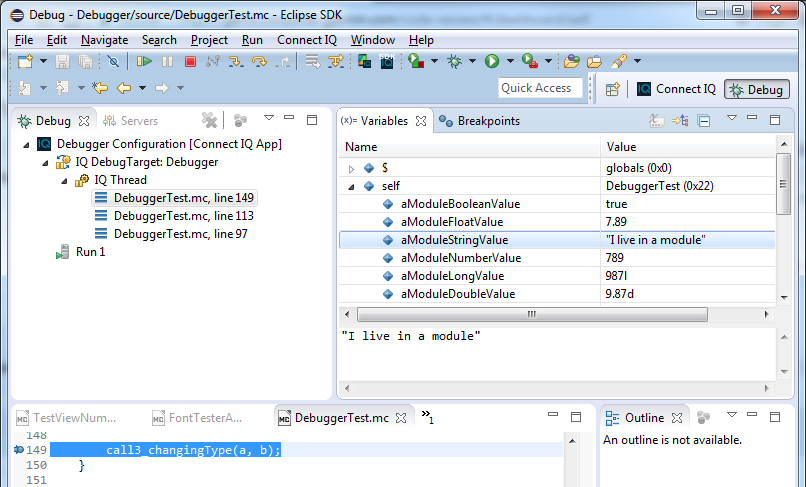Close the Variables view tab

tap(420, 121)
